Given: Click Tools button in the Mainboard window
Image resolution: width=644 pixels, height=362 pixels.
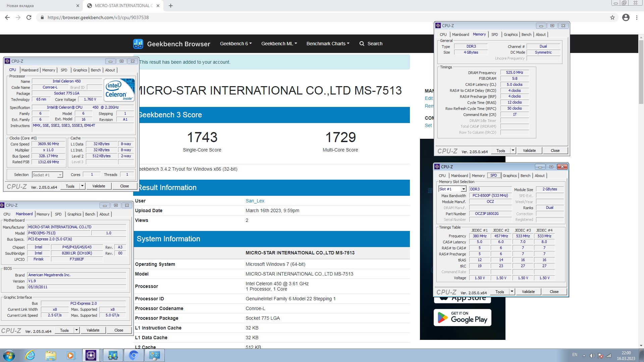Looking at the screenshot, I should click(64, 330).
